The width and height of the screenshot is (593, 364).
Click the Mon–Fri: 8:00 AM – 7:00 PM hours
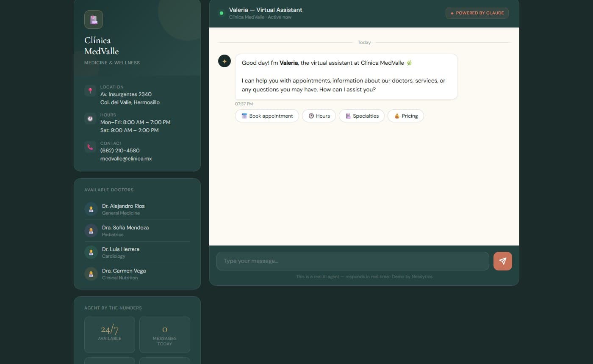(x=136, y=122)
